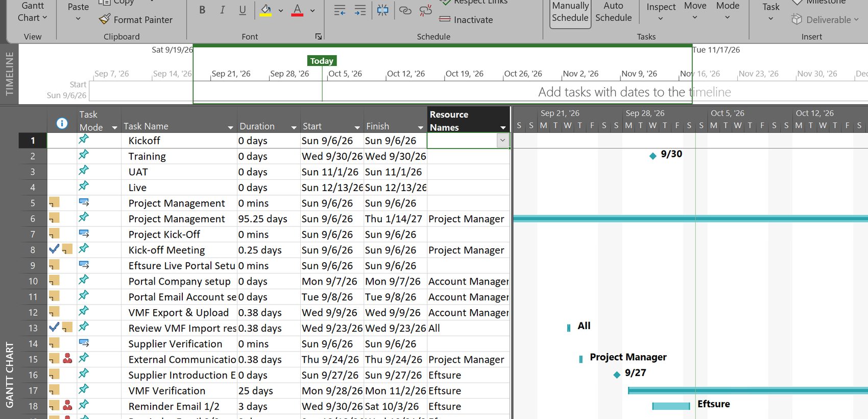
Task: Click the Link Tasks icon
Action: (x=405, y=10)
